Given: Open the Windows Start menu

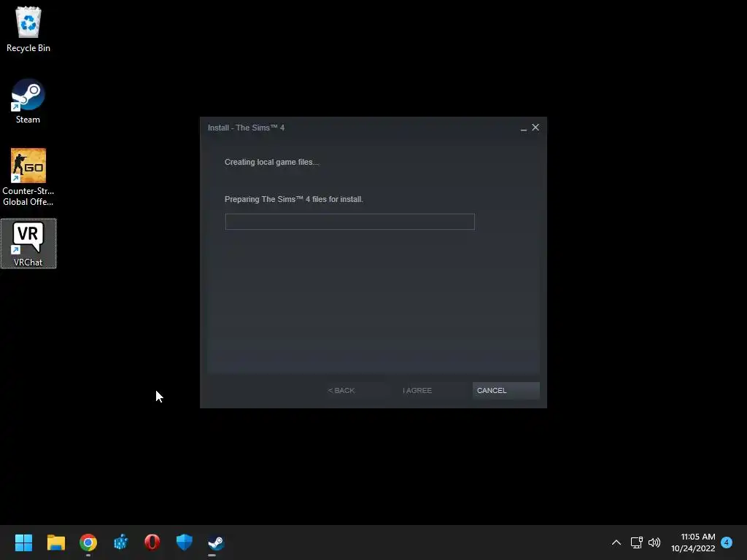Looking at the screenshot, I should tap(23, 542).
